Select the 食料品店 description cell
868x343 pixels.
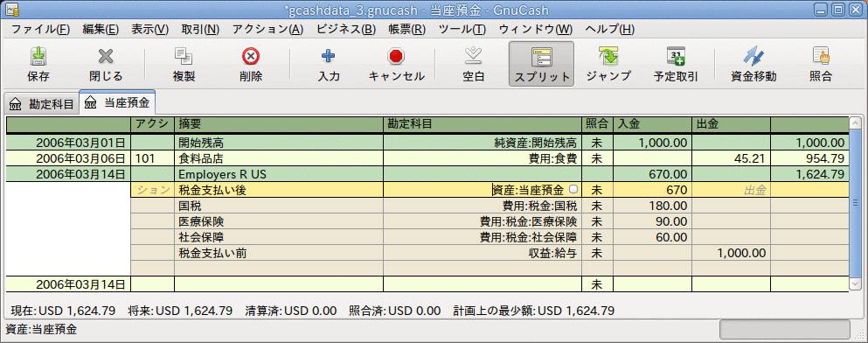tap(279, 158)
